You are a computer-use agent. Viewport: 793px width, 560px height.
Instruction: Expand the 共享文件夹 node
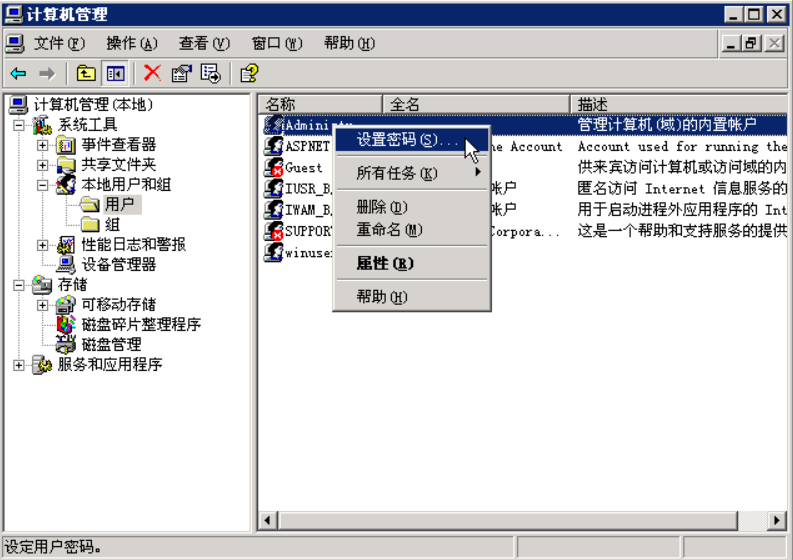[42, 165]
